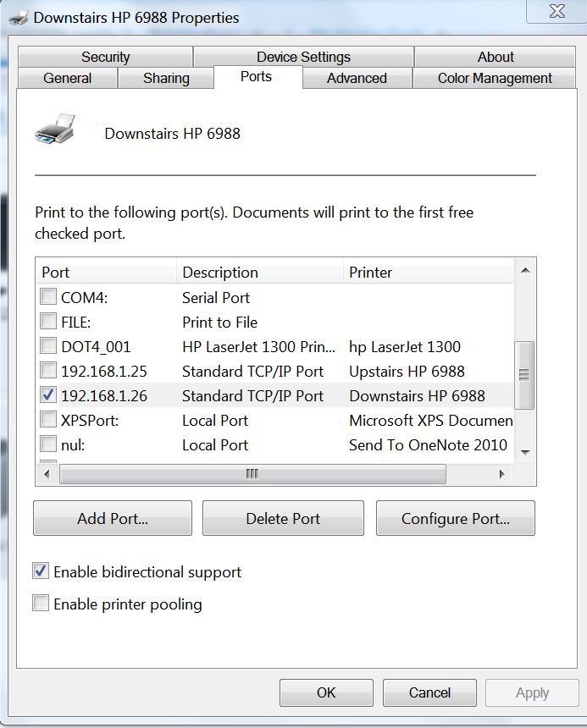Go to the Sharing tab
This screenshot has height=728, width=587.
coord(166,78)
